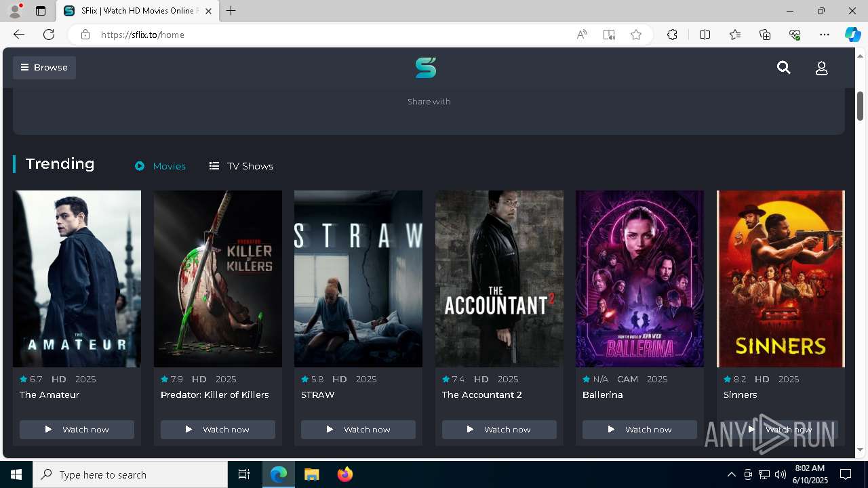Launch Firefox from taskbar
This screenshot has height=488, width=868.
pos(344,474)
